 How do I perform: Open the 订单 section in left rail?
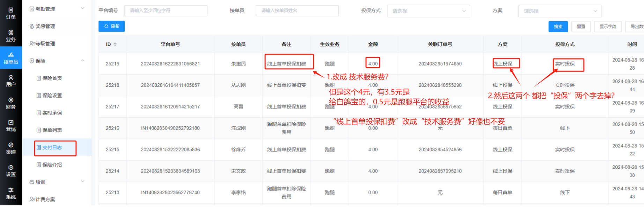pos(11,13)
